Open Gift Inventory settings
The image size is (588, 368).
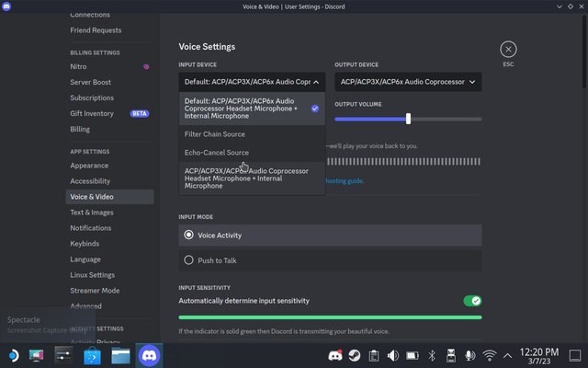click(109, 113)
